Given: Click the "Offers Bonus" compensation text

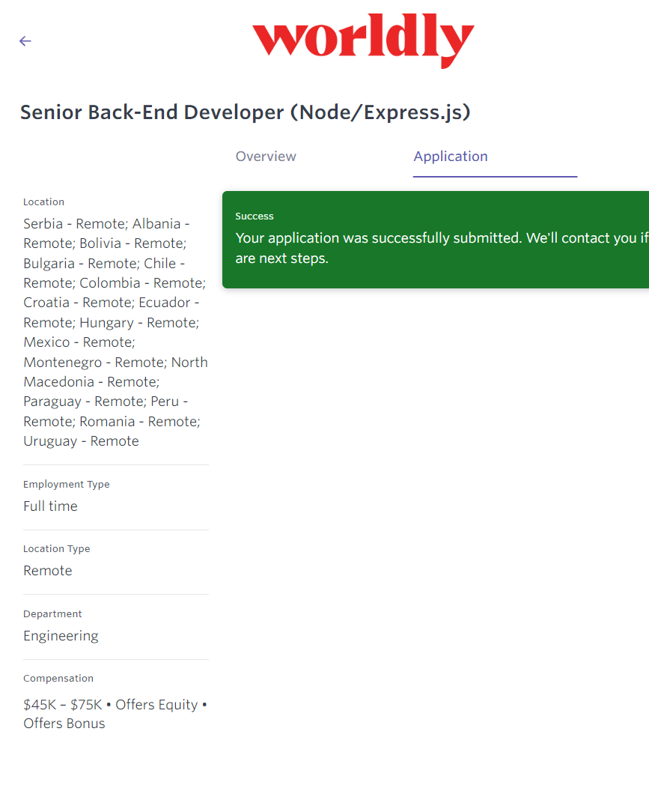Looking at the screenshot, I should pyautogui.click(x=64, y=724).
